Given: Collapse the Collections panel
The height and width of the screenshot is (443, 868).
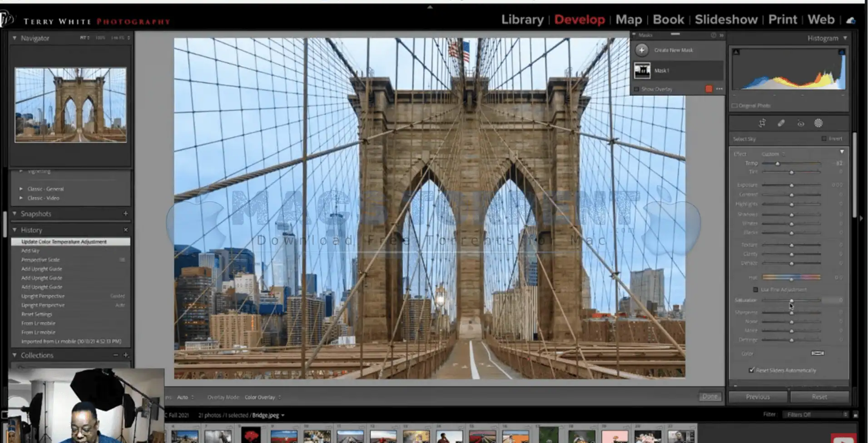Looking at the screenshot, I should 15,355.
